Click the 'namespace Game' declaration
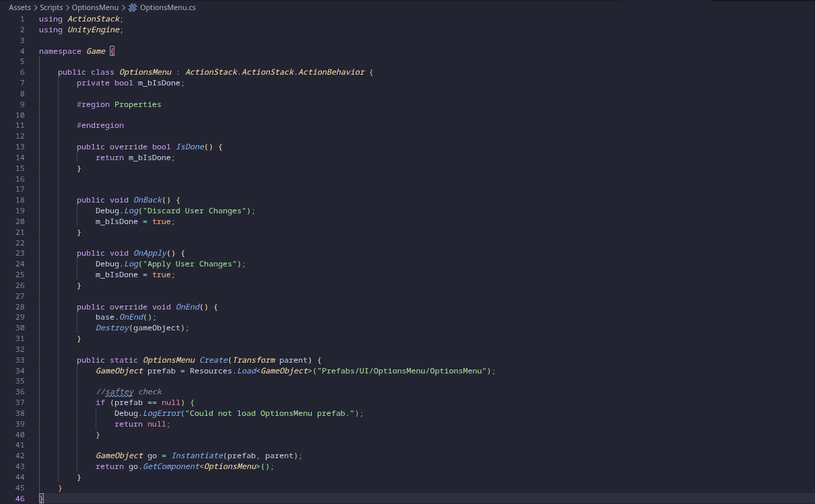Screen dimensions: 815x504 pyautogui.click(x=72, y=51)
